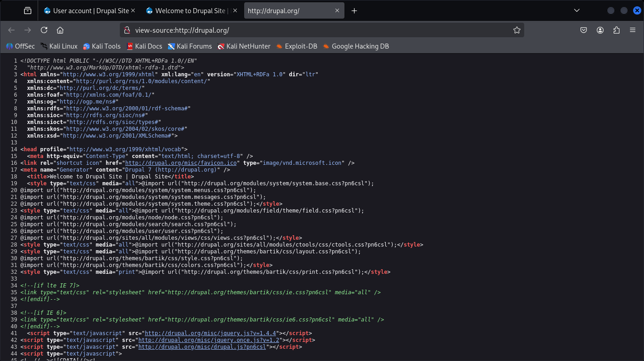Switch to User account | Drupal Site tab

click(x=90, y=11)
